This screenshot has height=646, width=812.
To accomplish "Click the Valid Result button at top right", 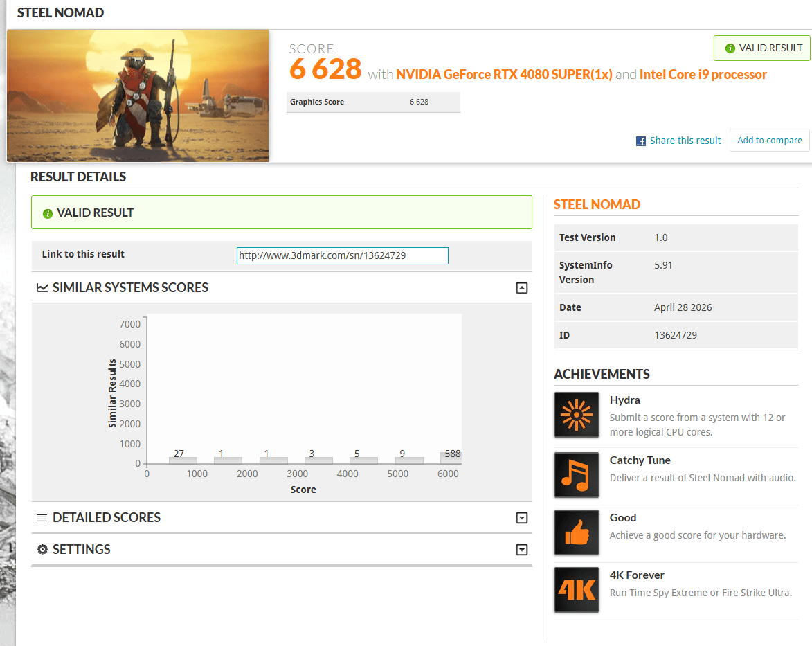I will [761, 48].
